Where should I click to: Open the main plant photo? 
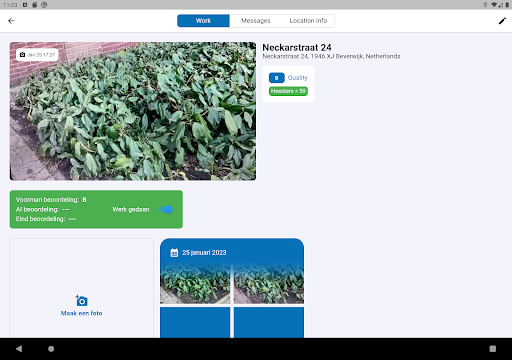click(133, 111)
